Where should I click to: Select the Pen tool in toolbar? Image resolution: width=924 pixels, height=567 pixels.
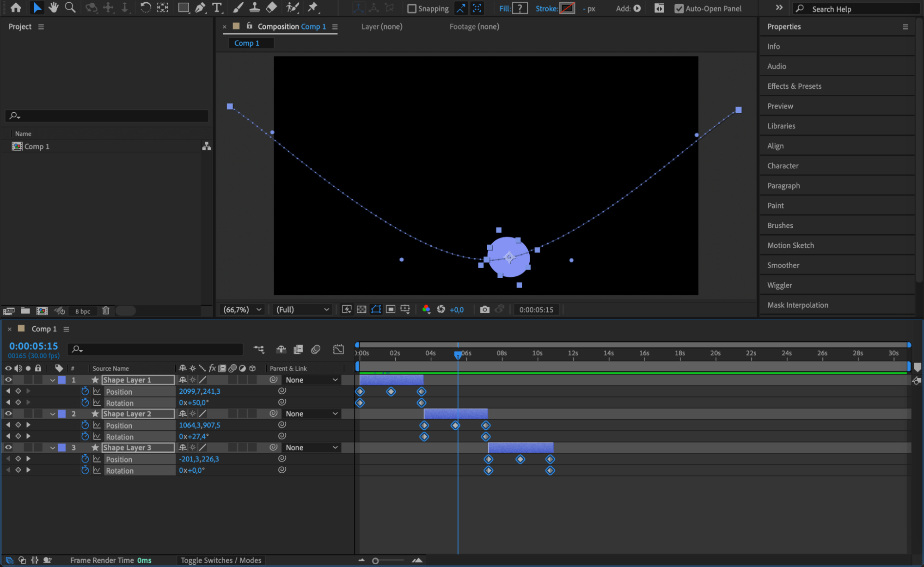click(200, 7)
